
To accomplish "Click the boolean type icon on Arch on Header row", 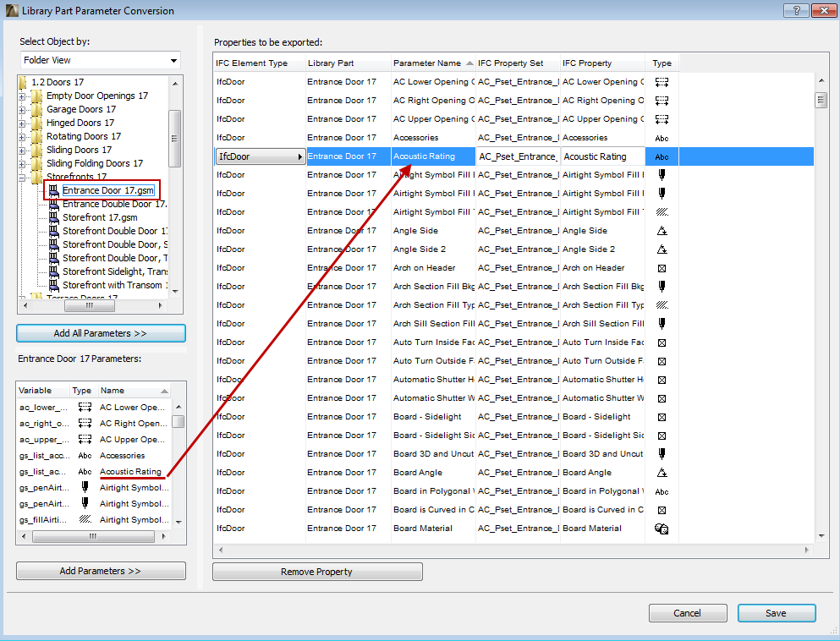I will point(661,267).
